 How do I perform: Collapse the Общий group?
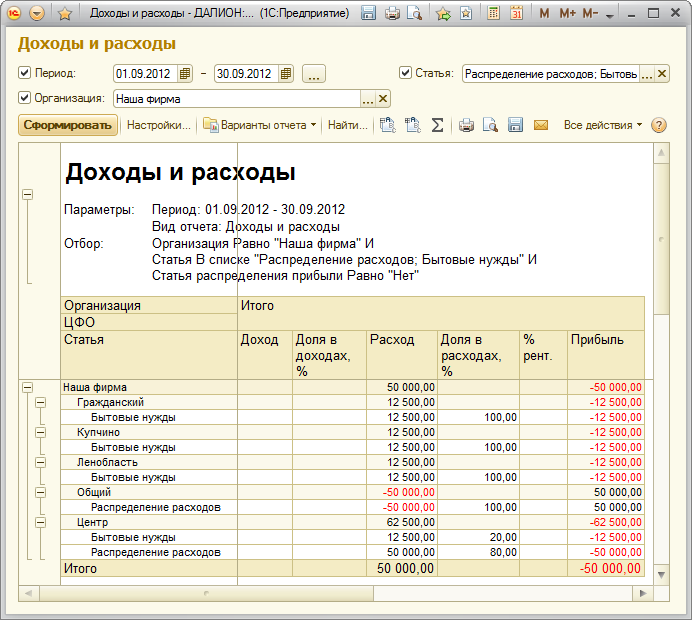[41, 492]
